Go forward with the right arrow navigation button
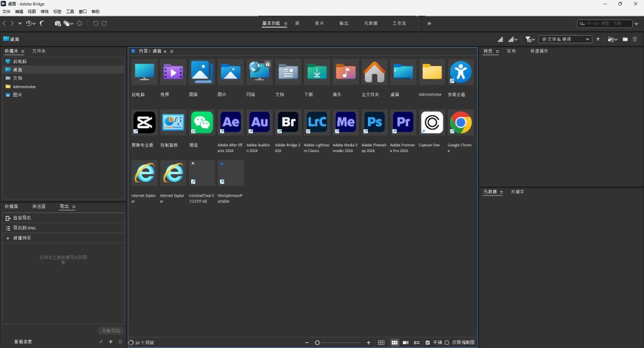The height and width of the screenshot is (348, 644). [x=12, y=23]
